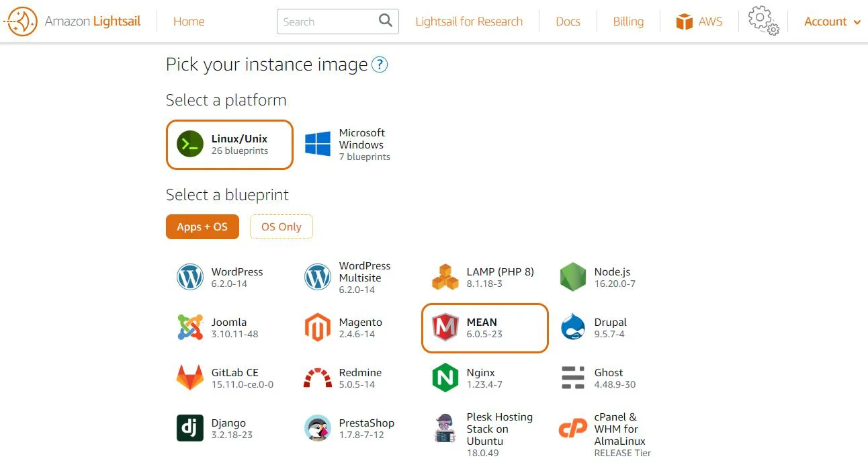Click the Magento 2.4.6-14 label

point(361,328)
